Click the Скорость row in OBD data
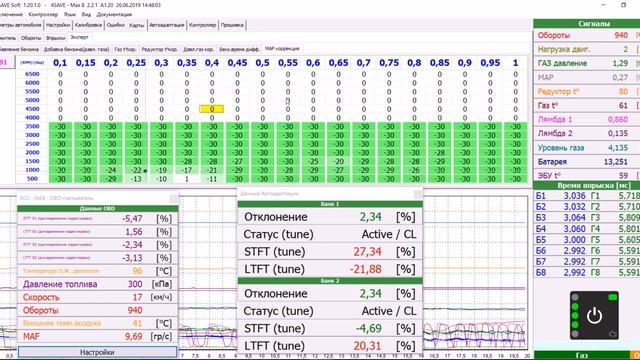640x360 pixels. [97, 297]
